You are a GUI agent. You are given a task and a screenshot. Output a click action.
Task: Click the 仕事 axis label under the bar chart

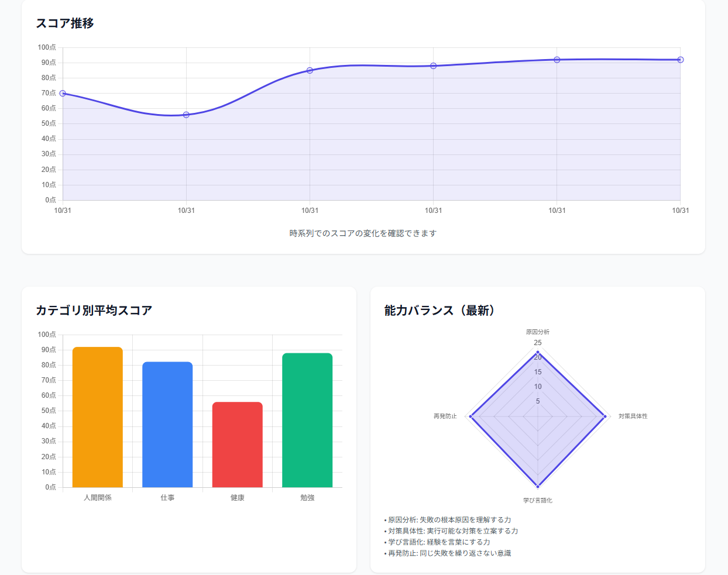click(167, 498)
